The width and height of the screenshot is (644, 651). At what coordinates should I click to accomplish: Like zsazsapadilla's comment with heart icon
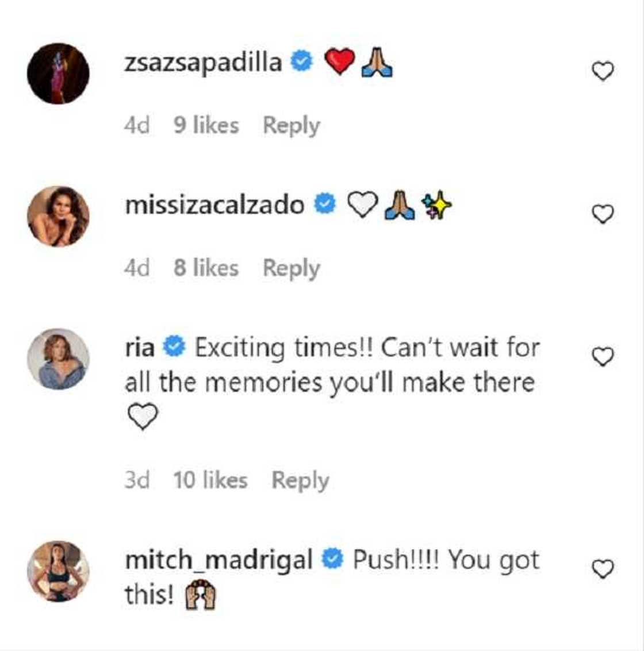[603, 72]
